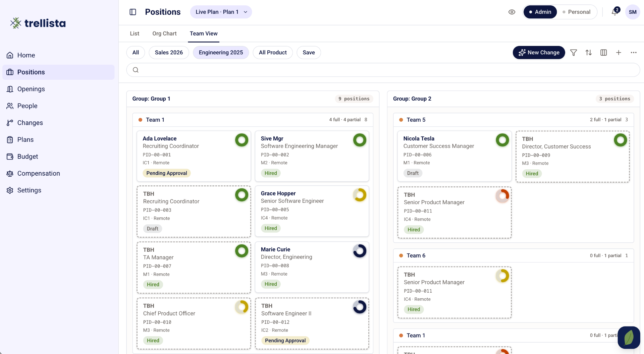Click Ada Lovelace's allocation ring

pos(241,140)
